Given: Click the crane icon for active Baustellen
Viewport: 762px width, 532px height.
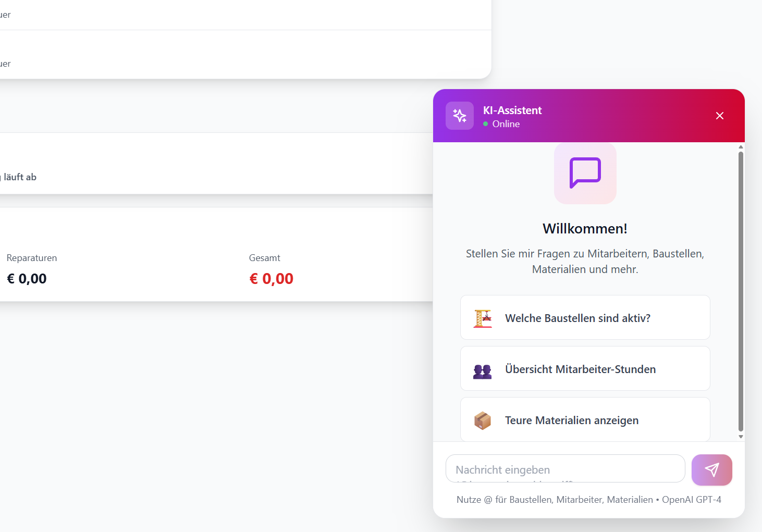Looking at the screenshot, I should (483, 318).
